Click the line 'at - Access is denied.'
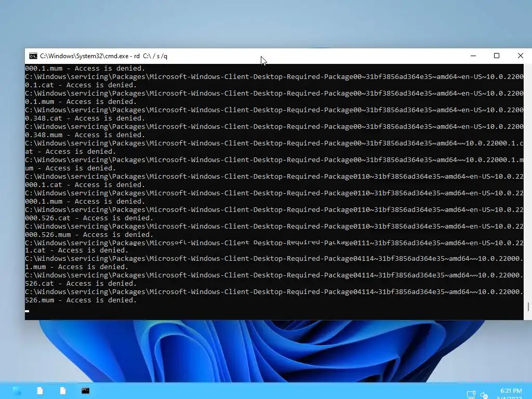Viewport: 532px width, 399px height. [x=71, y=152]
